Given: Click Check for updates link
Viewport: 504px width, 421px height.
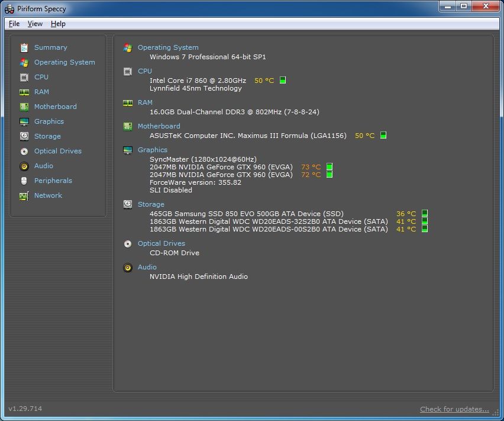Looking at the screenshot, I should pos(454,409).
